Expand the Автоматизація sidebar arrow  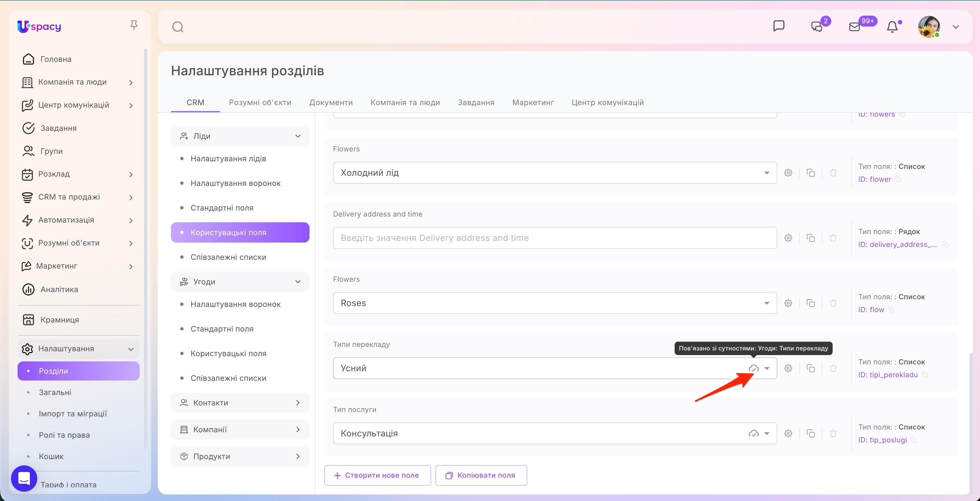(131, 220)
